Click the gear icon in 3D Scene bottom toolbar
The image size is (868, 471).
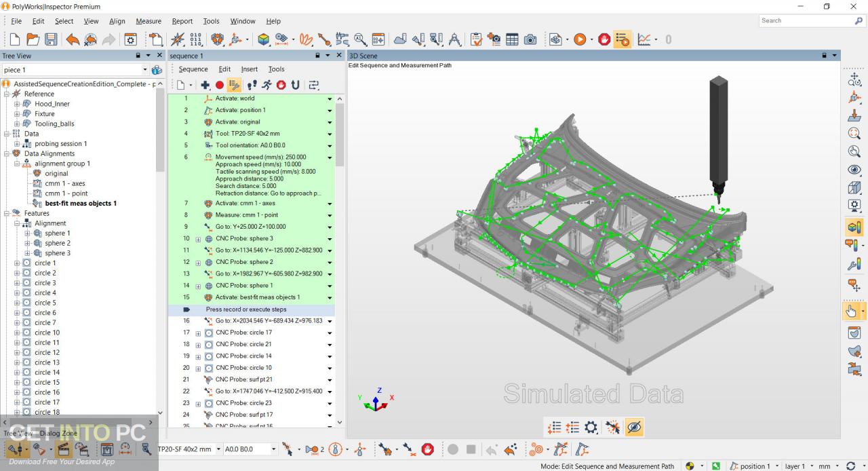coord(591,427)
